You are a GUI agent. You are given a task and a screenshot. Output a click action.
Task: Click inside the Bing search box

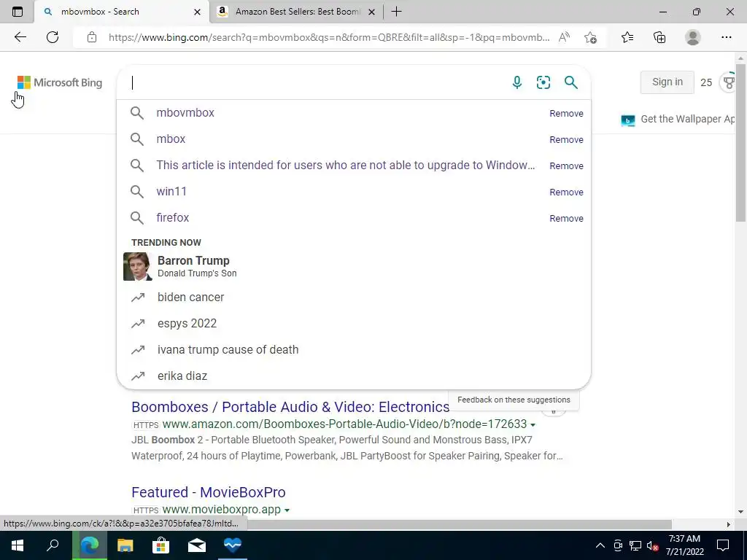[x=314, y=82]
